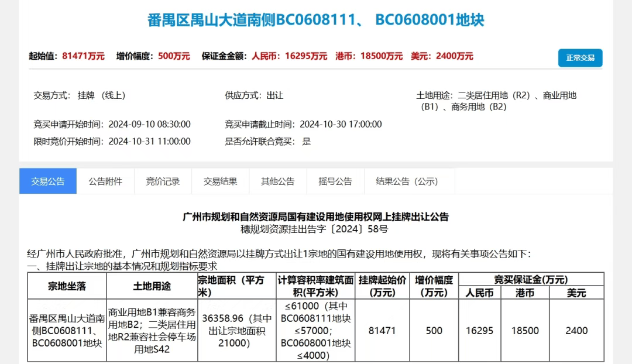
Task: Click the 起始值 81471万元 text
Action: click(67, 56)
